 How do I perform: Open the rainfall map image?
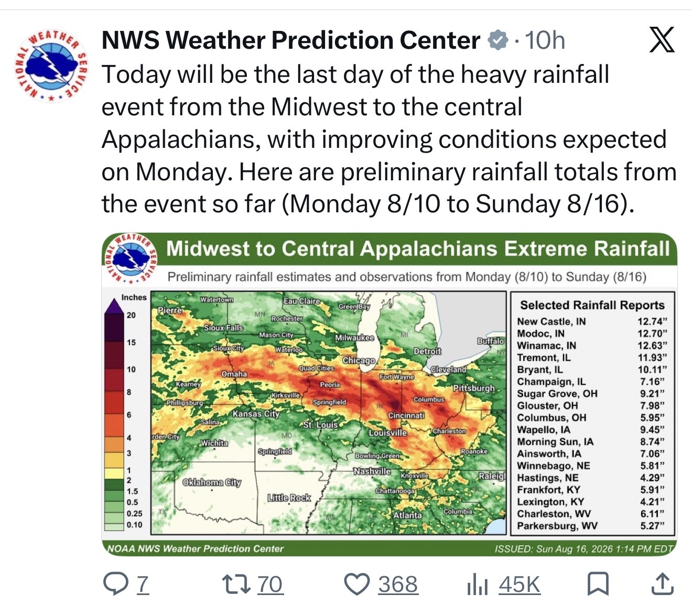[389, 394]
